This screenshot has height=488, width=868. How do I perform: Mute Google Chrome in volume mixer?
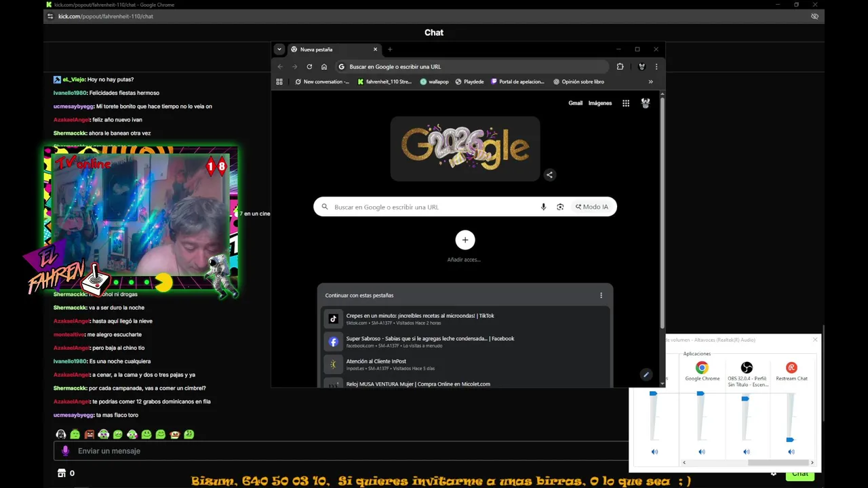702,452
